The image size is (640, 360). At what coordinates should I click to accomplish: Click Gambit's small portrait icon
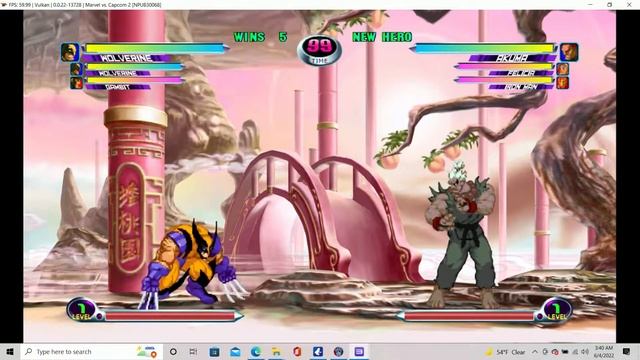click(x=76, y=83)
